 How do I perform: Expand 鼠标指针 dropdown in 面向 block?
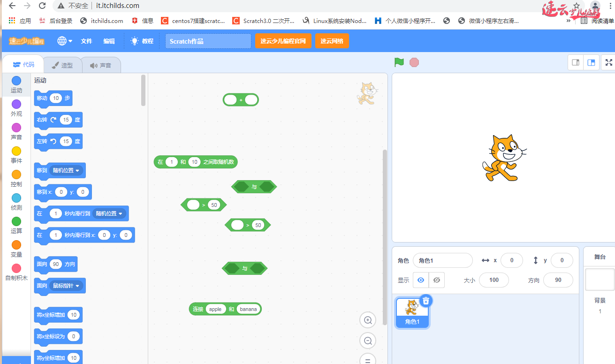tap(67, 286)
